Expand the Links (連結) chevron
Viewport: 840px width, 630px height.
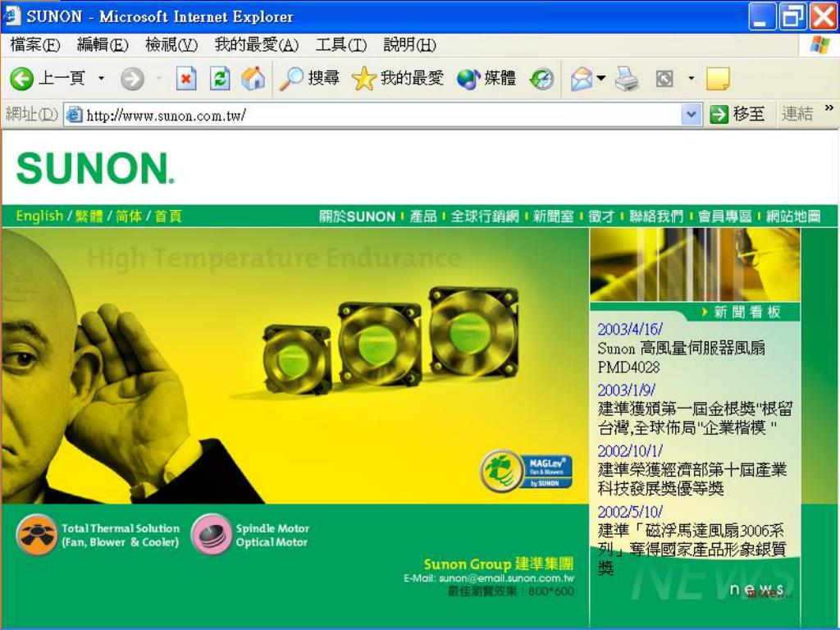tap(829, 107)
